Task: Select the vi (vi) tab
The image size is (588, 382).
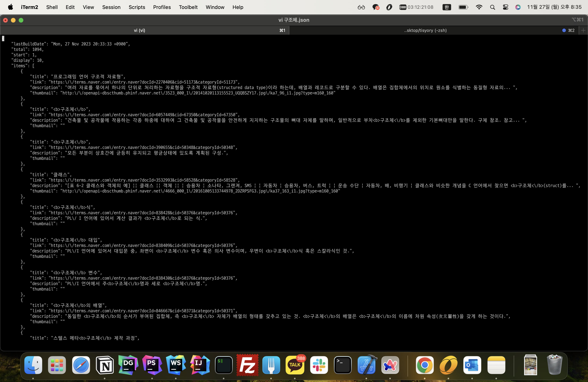Action: pyautogui.click(x=140, y=30)
